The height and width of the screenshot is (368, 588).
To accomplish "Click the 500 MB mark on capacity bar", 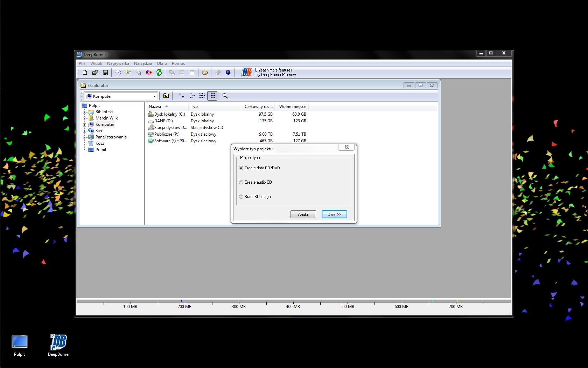I will pyautogui.click(x=347, y=306).
